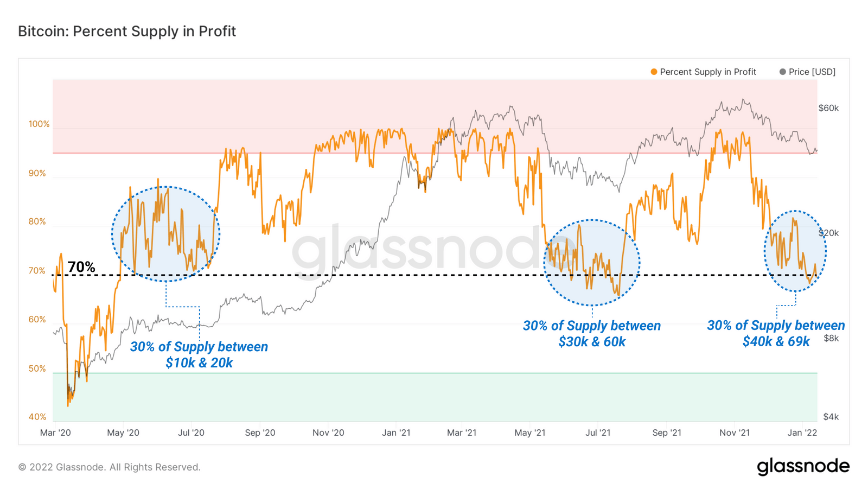Screen dimensions: 868x489
Task: Click the $40k & 69k supply annotation
Action: click(x=776, y=333)
